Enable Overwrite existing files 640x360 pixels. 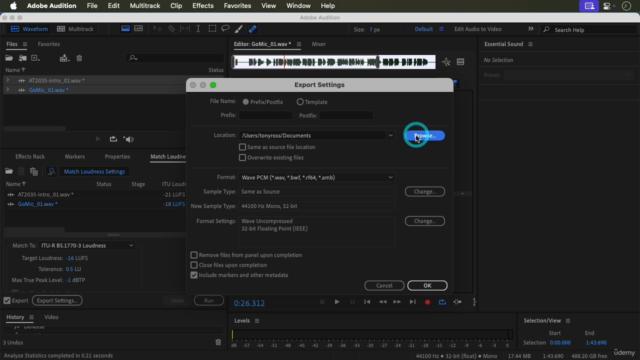pyautogui.click(x=242, y=158)
